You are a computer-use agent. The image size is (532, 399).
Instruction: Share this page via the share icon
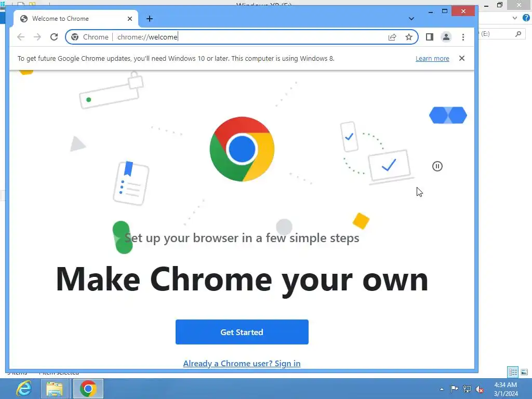coord(392,37)
